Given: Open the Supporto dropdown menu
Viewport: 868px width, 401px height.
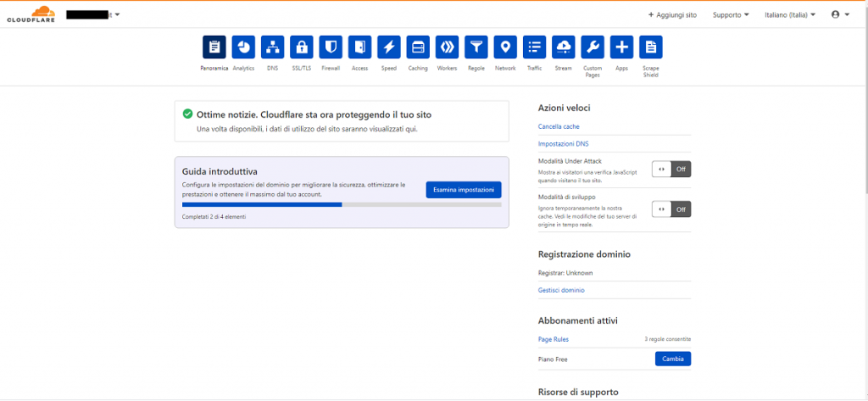Looking at the screenshot, I should [x=731, y=15].
